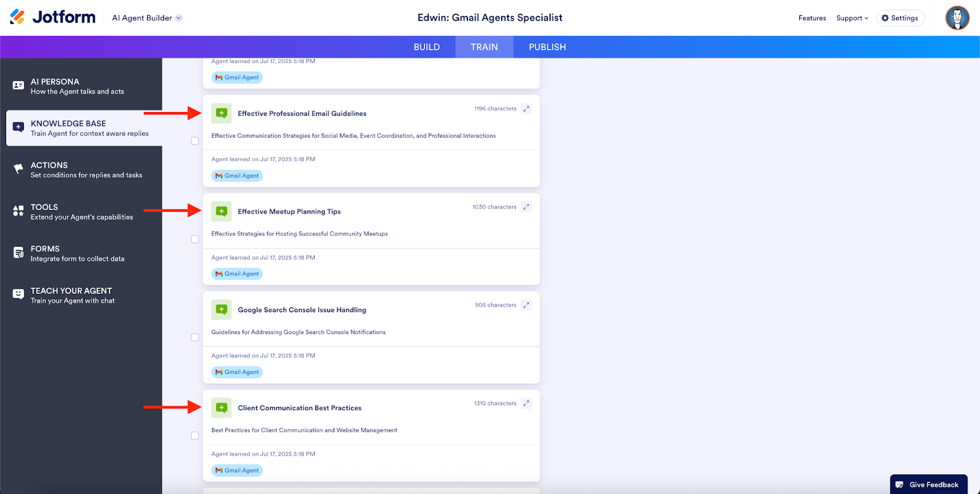
Task: Click the Jotform logo
Action: (53, 17)
